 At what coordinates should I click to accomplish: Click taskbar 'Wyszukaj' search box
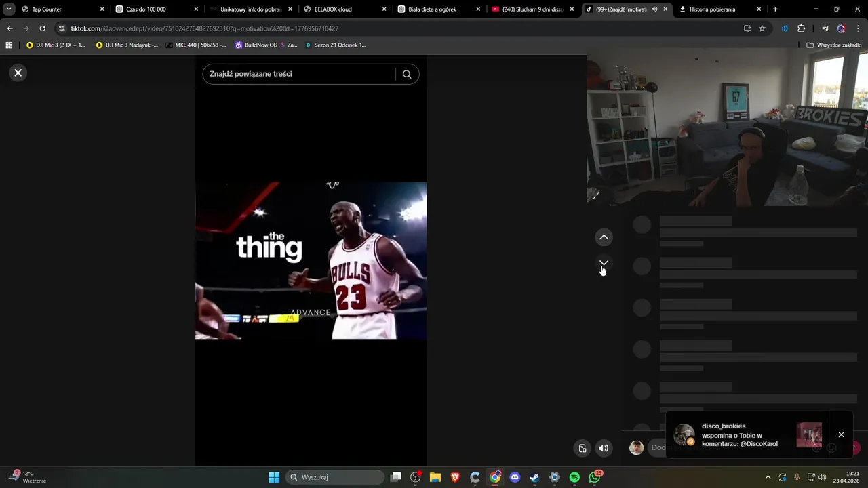(x=336, y=477)
